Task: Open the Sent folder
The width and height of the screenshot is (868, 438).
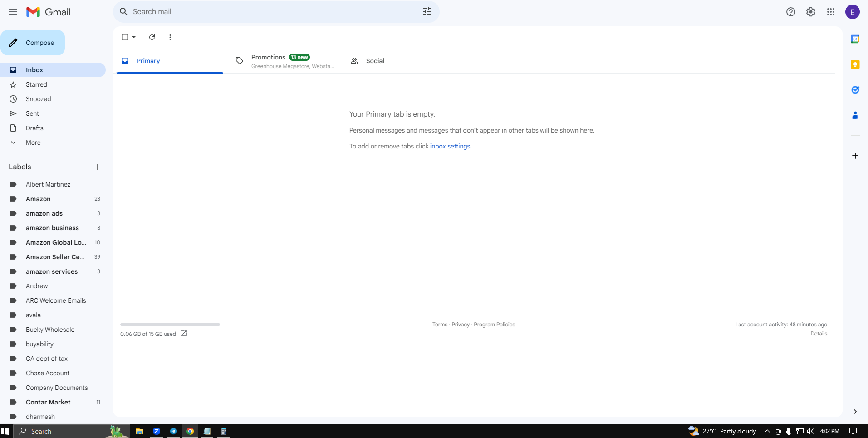Action: (53, 113)
